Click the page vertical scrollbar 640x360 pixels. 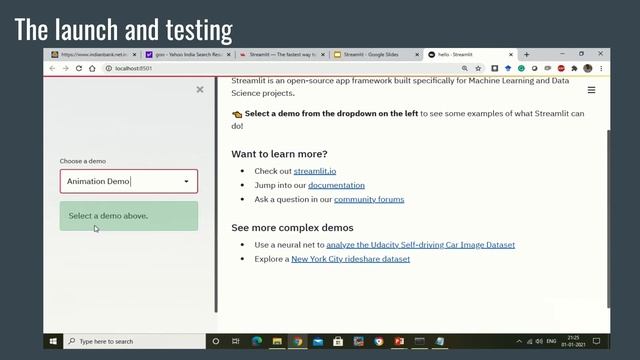(x=609, y=218)
